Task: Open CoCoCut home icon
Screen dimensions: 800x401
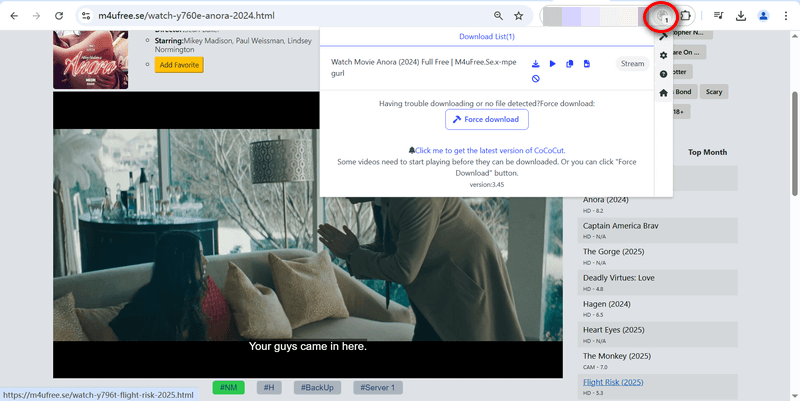Action: 663,93
